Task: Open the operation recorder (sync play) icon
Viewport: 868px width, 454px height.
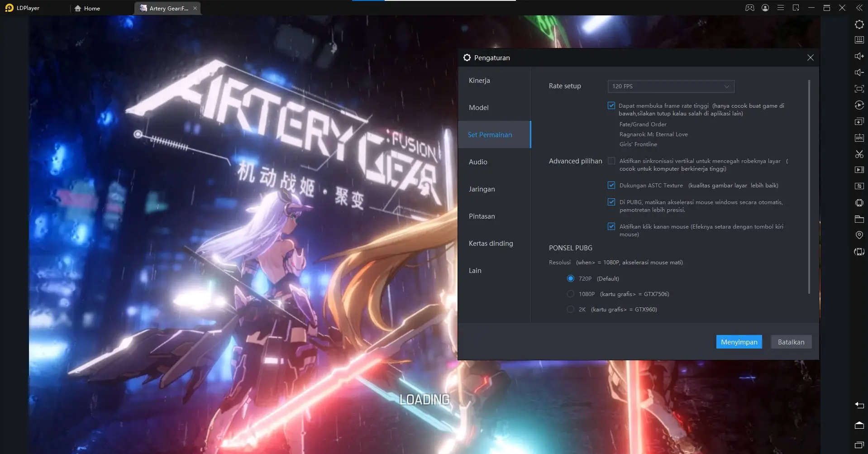Action: 859,105
